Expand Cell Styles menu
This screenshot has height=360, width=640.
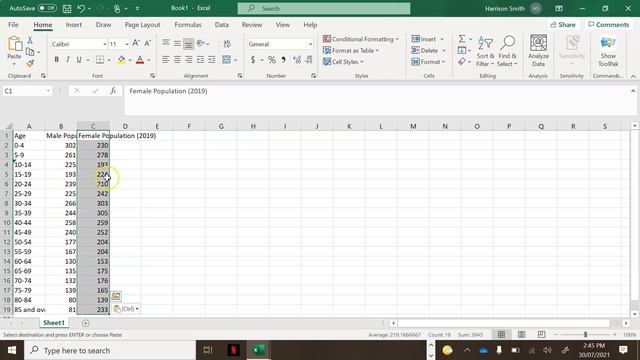point(343,62)
